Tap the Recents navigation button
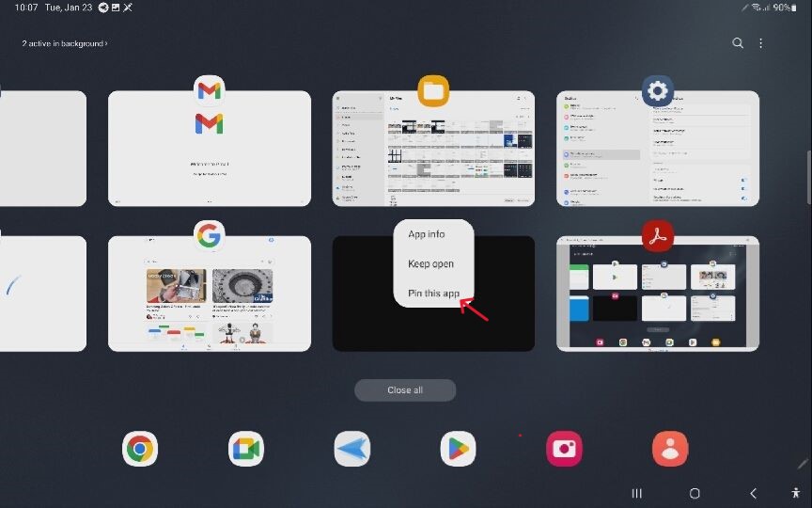Viewport: 812px width, 508px height. point(637,493)
